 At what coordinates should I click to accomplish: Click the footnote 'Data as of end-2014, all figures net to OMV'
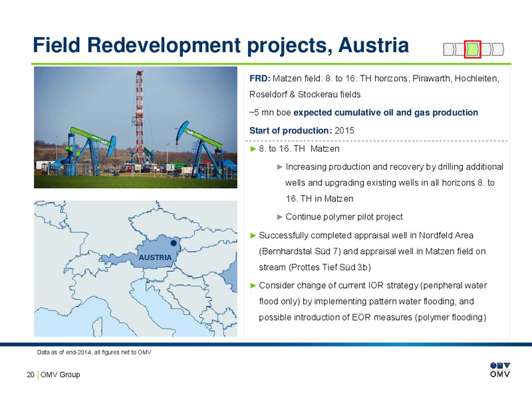(x=94, y=352)
